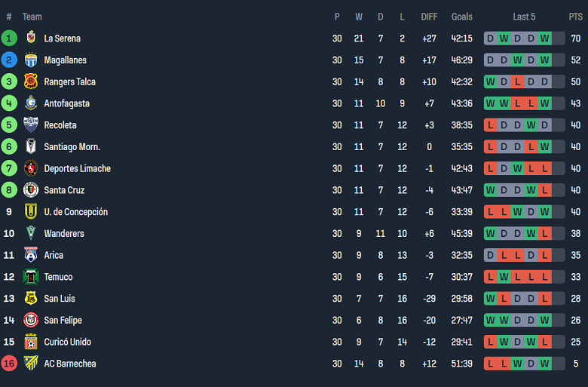Open the Santa Cruz team crest
This screenshot has height=387, width=588.
point(31,190)
